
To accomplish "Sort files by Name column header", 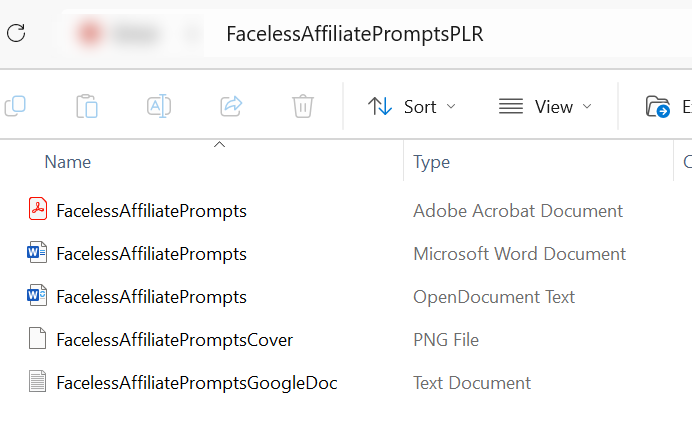I will tap(68, 161).
